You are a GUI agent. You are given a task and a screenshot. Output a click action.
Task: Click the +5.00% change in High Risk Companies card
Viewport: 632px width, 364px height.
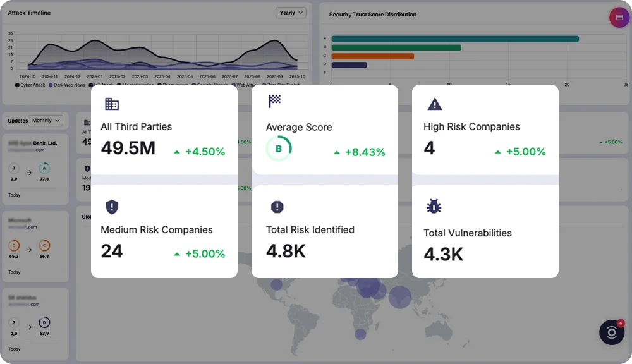[526, 152]
